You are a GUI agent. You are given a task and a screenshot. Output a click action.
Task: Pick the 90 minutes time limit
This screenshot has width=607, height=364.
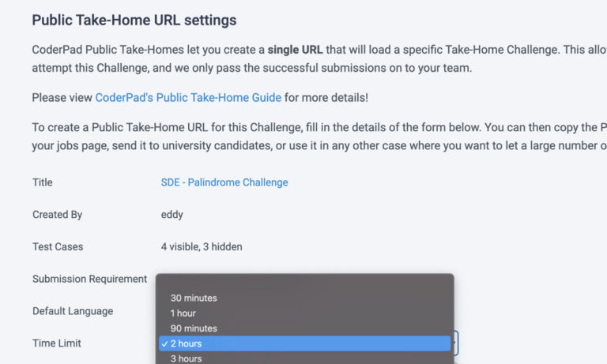pos(194,328)
